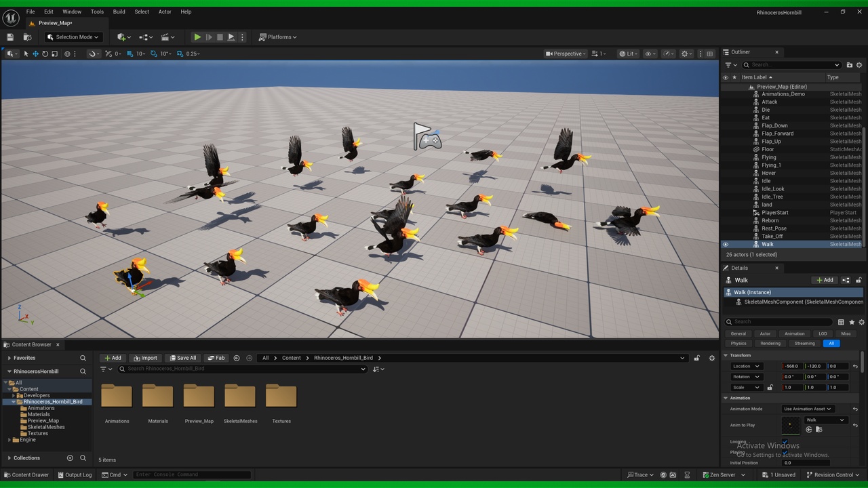Open the Cinematics clapperboard toolbar menu
This screenshot has width=868, height=488.
tap(165, 37)
